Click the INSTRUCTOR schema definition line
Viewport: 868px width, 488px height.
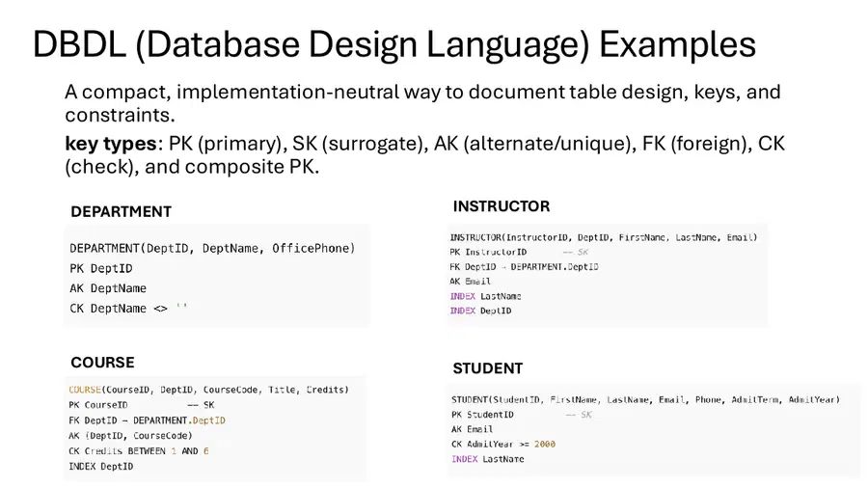tap(604, 237)
